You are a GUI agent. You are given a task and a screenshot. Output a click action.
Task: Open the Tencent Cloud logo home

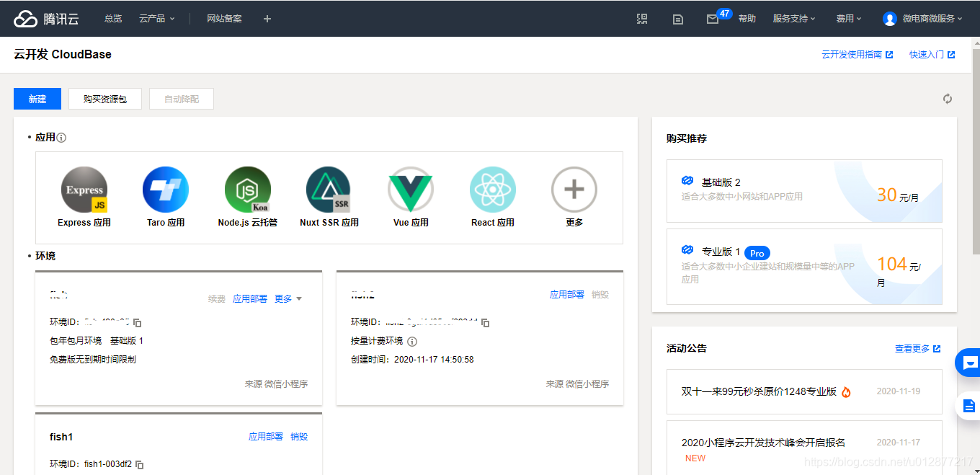[x=46, y=19]
